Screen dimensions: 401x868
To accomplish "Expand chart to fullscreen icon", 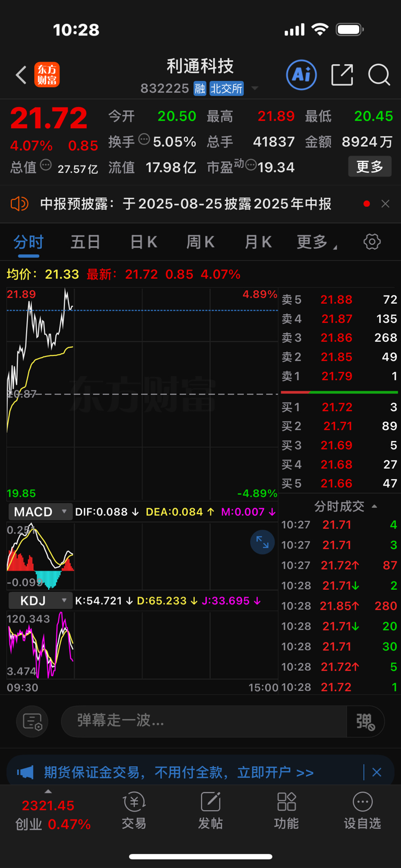I will 262,543.
